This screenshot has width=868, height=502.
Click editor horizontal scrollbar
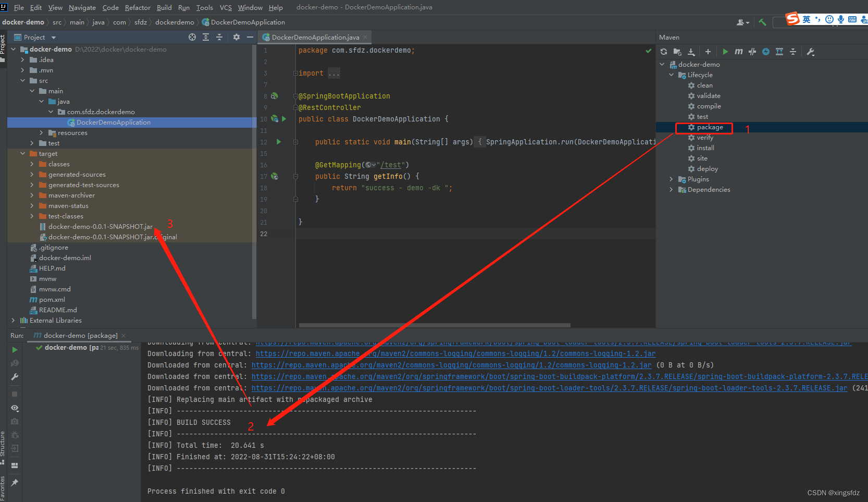pos(435,325)
